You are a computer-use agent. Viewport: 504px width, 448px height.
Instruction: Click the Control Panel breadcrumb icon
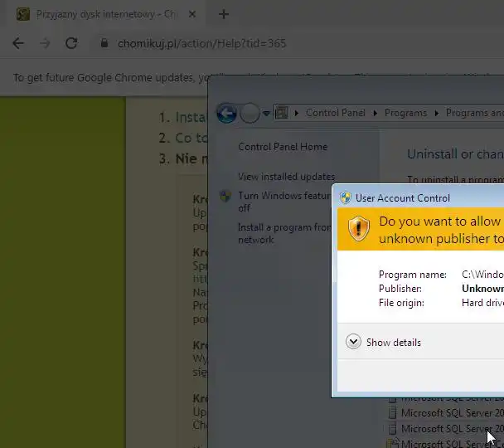pyautogui.click(x=282, y=113)
